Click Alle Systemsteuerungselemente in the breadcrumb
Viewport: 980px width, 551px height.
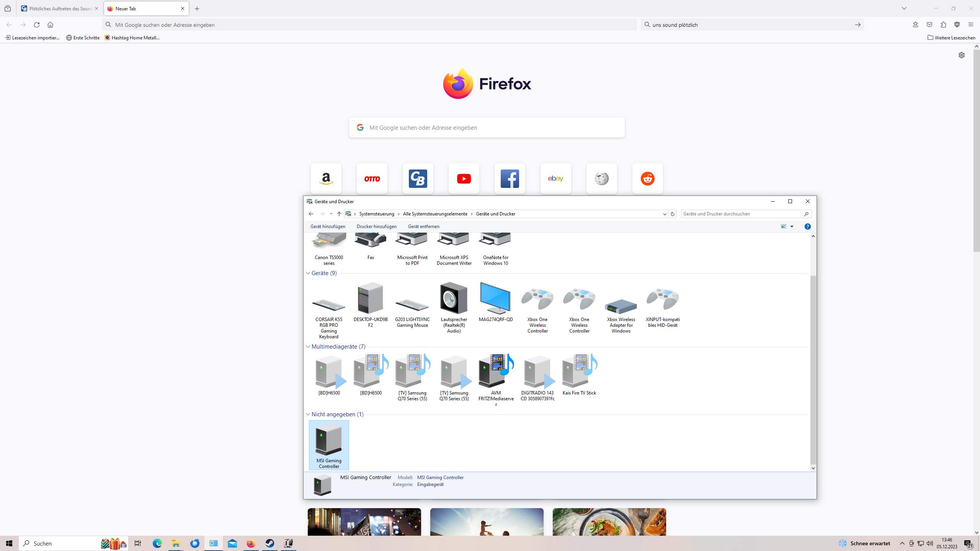pos(435,214)
